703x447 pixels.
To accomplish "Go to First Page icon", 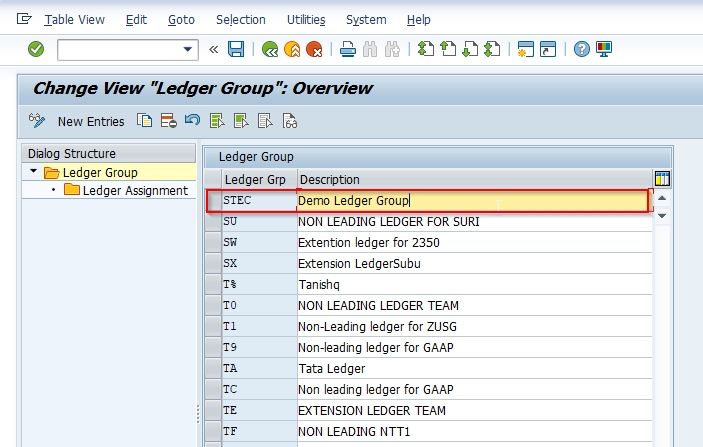I will coord(425,49).
